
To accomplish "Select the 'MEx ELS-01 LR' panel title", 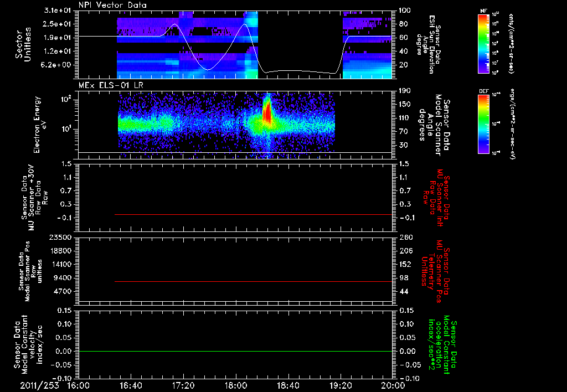I will (x=111, y=85).
